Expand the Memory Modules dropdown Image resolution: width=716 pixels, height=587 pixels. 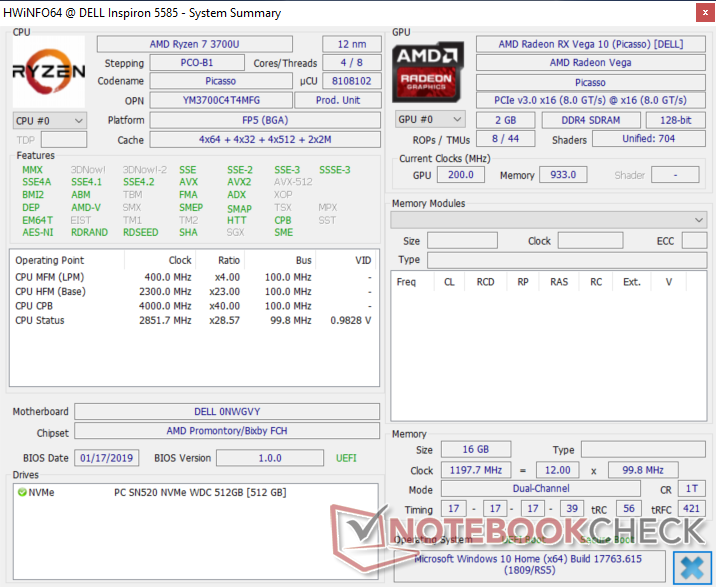click(x=548, y=220)
